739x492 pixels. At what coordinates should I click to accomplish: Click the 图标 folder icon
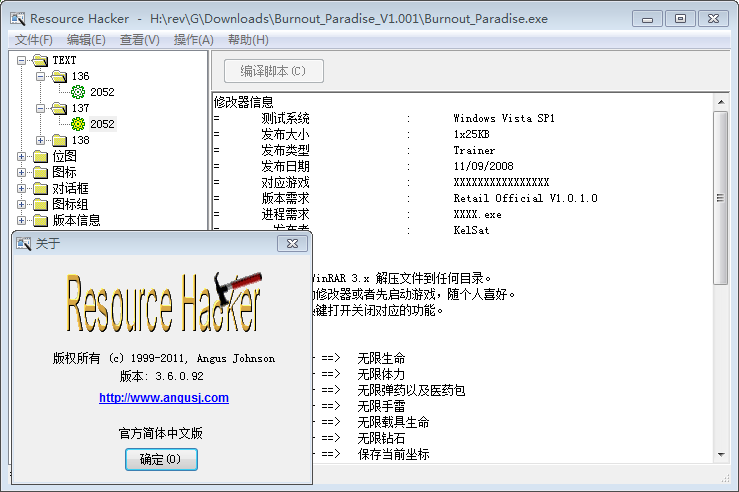(41, 172)
